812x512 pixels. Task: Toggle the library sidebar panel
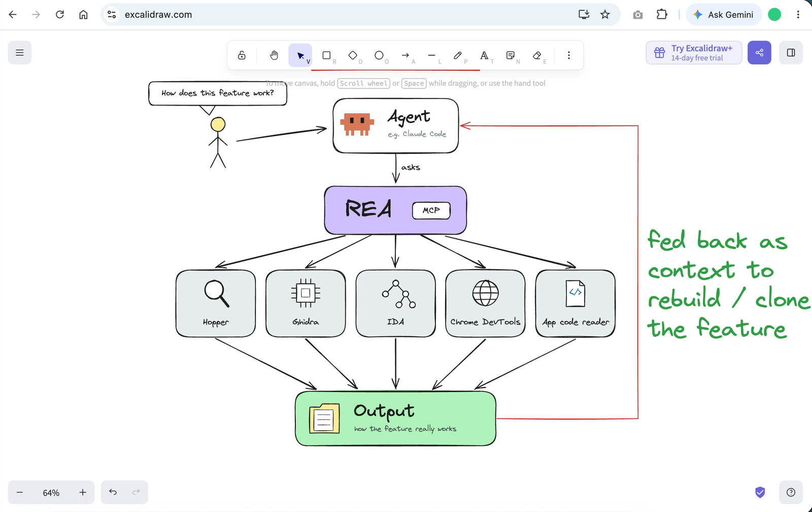pos(791,53)
